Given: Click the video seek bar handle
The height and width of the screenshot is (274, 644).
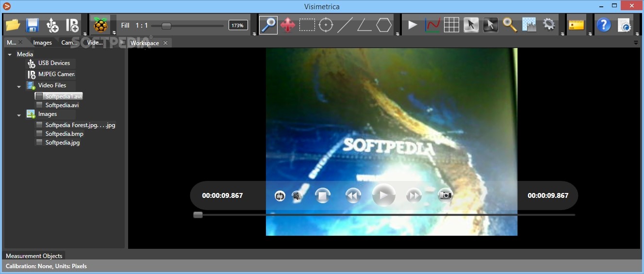Looking at the screenshot, I should pos(198,215).
